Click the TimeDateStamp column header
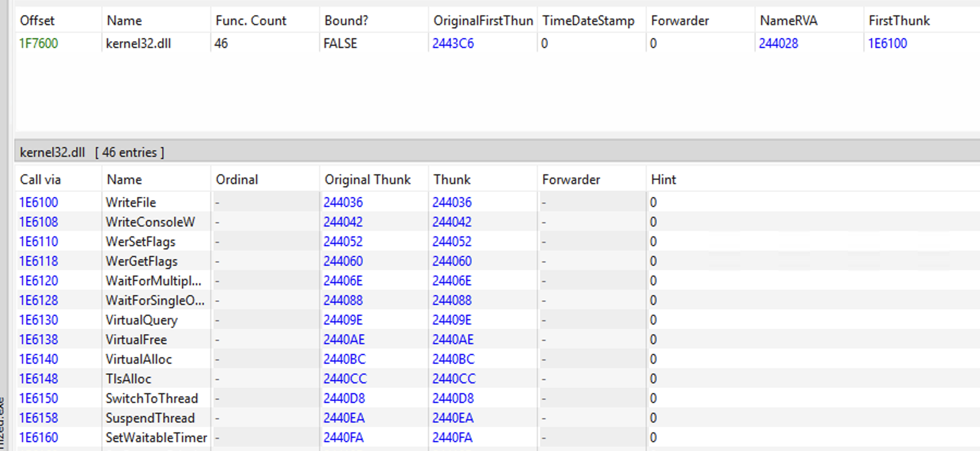 pyautogui.click(x=589, y=21)
